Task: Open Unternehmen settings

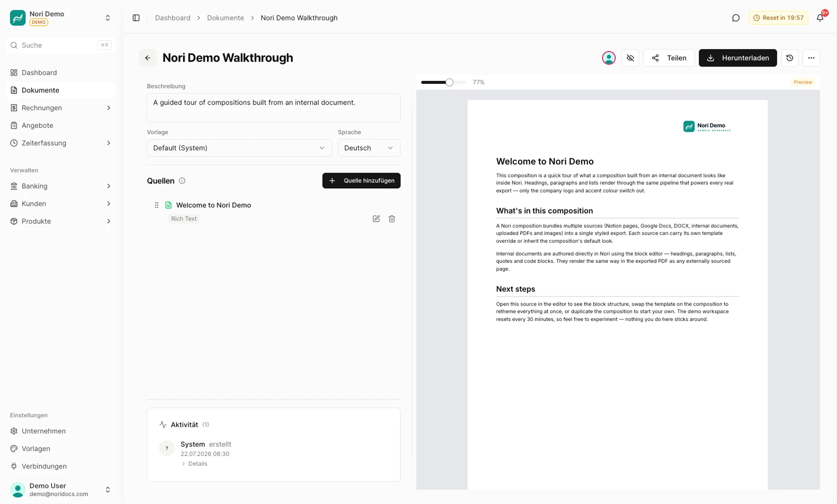Action: 61,431
